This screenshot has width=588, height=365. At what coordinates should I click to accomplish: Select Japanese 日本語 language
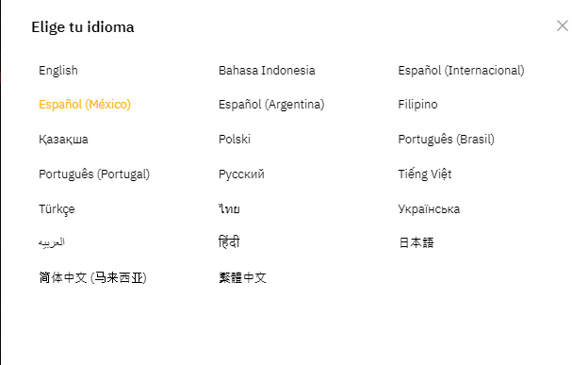(416, 242)
